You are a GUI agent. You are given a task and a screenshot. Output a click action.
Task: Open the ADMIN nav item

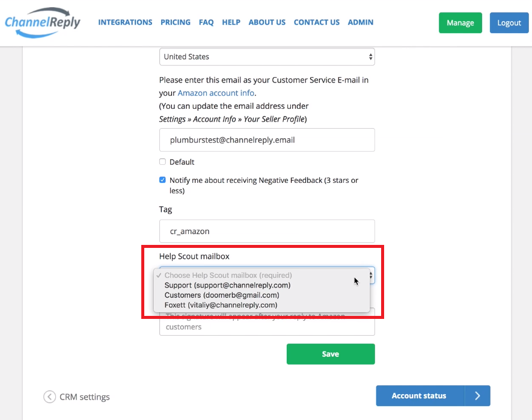coord(360,22)
